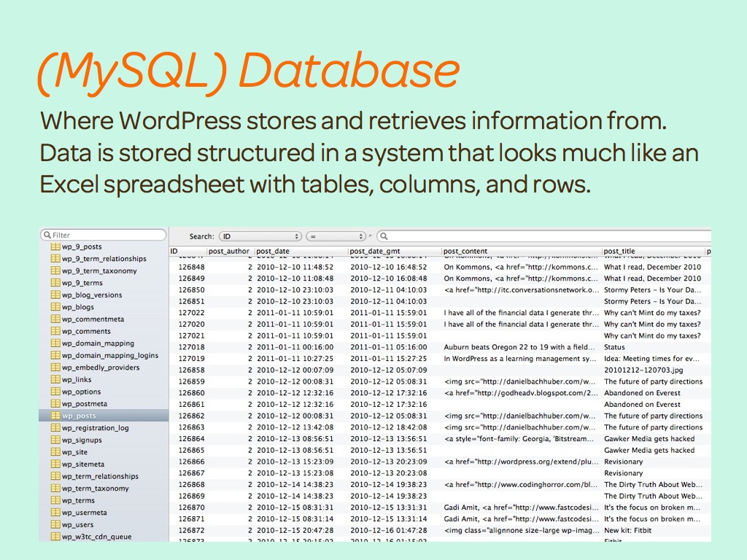This screenshot has width=747, height=560.
Task: Click the table icon beside wp_term_taxonomy
Action: [x=55, y=488]
